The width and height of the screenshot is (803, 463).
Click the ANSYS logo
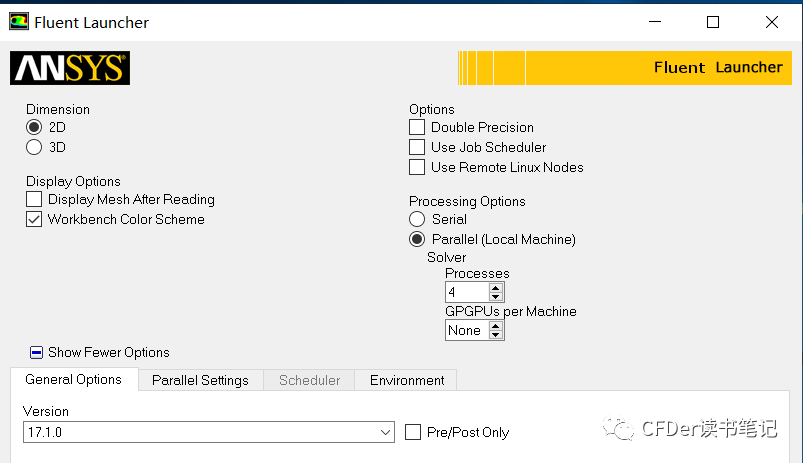coord(70,68)
